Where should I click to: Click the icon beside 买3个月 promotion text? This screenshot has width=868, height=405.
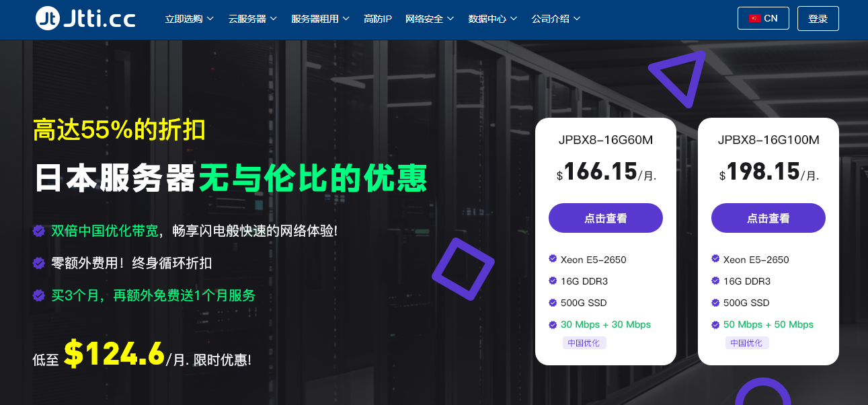click(x=38, y=295)
